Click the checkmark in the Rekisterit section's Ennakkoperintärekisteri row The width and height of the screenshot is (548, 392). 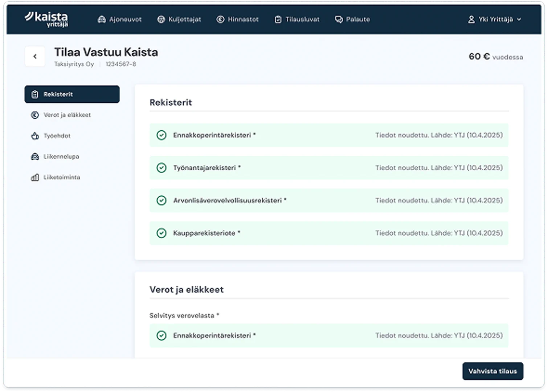pyautogui.click(x=161, y=135)
